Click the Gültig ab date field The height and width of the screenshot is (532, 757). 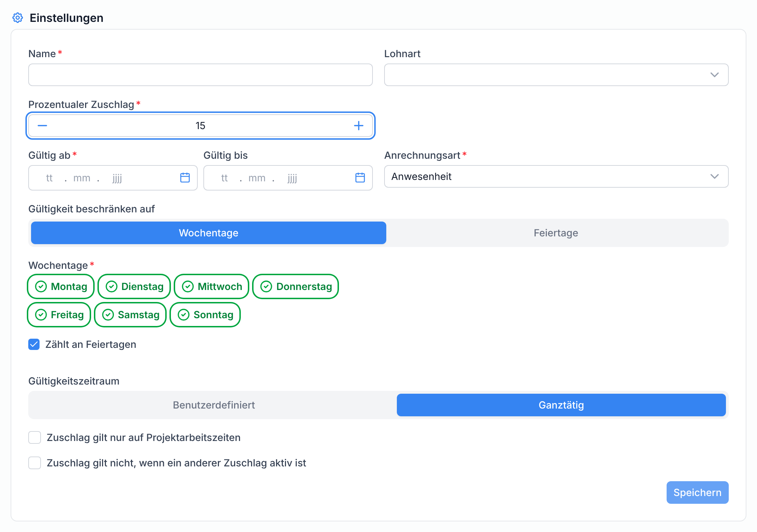[x=113, y=178]
